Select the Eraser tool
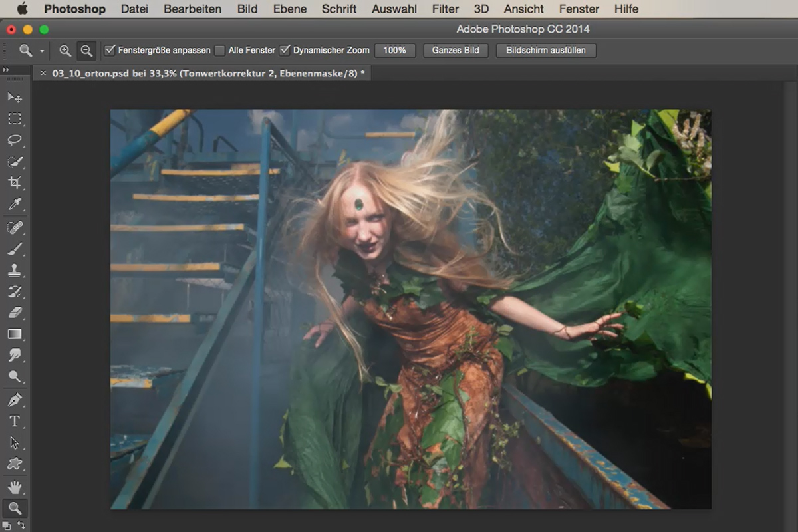The height and width of the screenshot is (532, 798). point(15,313)
